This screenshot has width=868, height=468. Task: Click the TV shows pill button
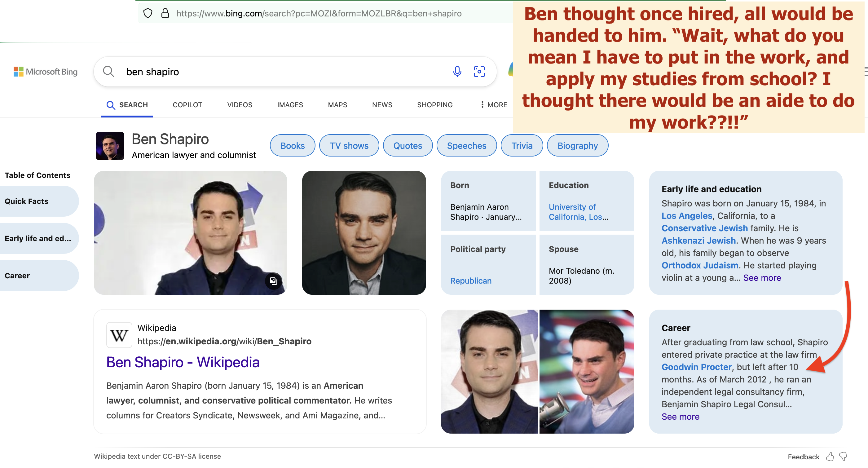point(349,146)
